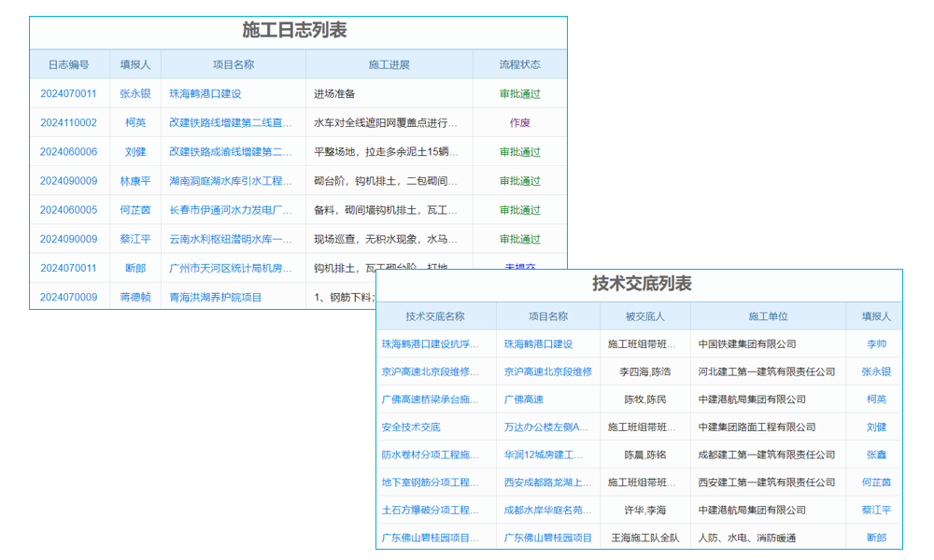View project 青海洪湖养护院项目
Screen dimensions: 934x560
214,297
